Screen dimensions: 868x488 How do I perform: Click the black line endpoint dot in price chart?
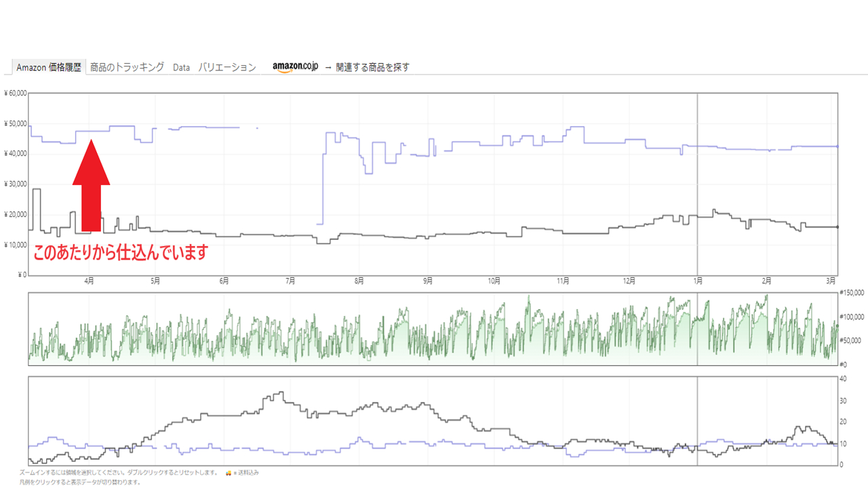tap(838, 227)
